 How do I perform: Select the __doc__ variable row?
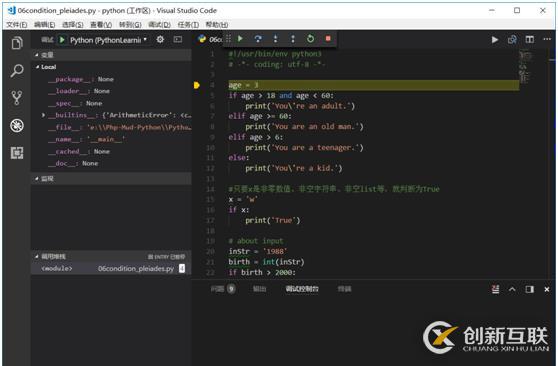tap(111, 163)
